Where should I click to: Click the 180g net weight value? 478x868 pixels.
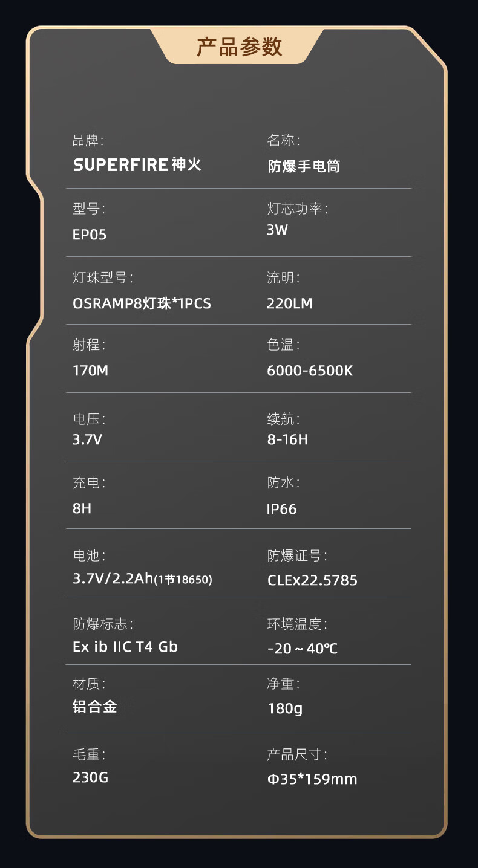pos(285,708)
